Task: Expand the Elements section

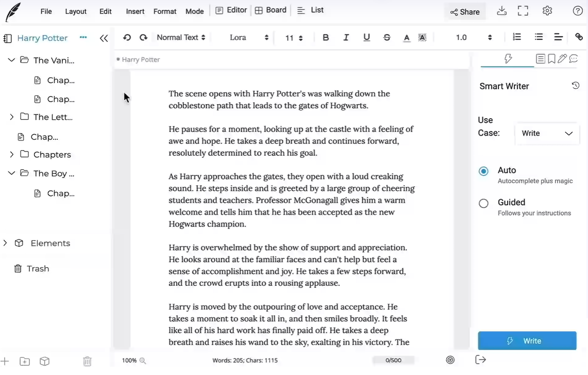Action: click(x=5, y=243)
